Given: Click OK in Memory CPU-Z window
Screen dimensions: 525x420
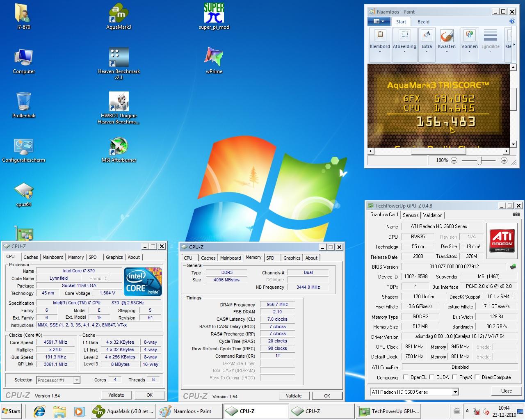Looking at the screenshot, I should pyautogui.click(x=327, y=396).
